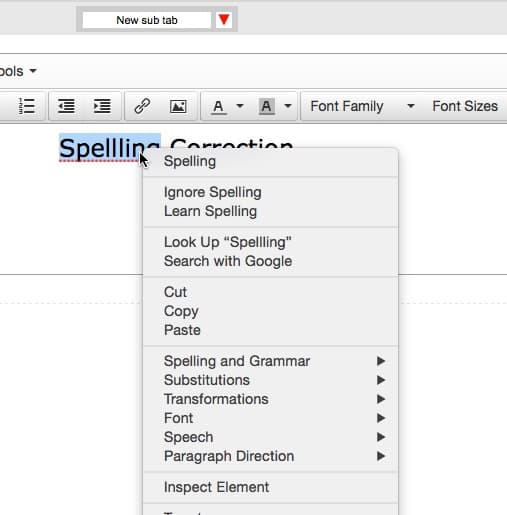
Task: Click the decrease indent icon
Action: coord(66,106)
